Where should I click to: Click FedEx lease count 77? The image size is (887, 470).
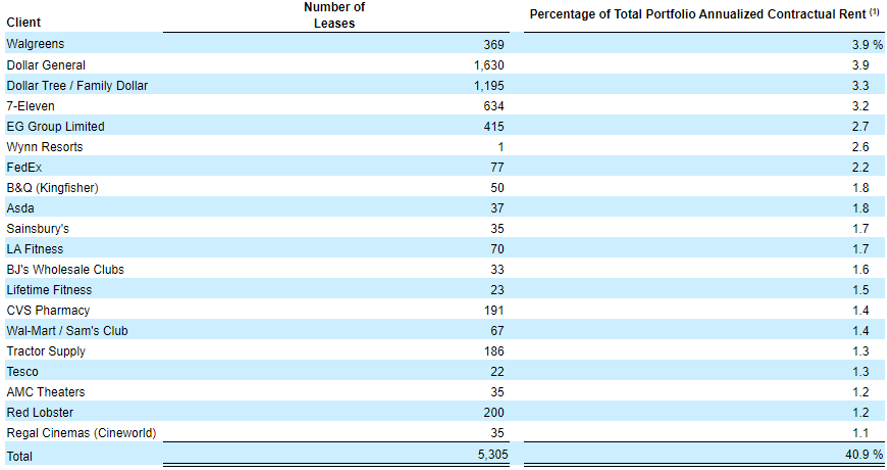[x=497, y=167]
